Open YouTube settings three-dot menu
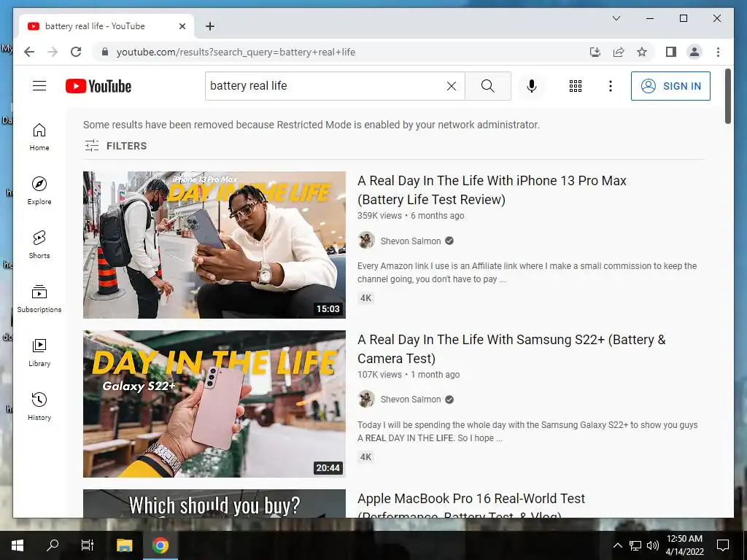Viewport: 747px width, 560px height. 611,86
